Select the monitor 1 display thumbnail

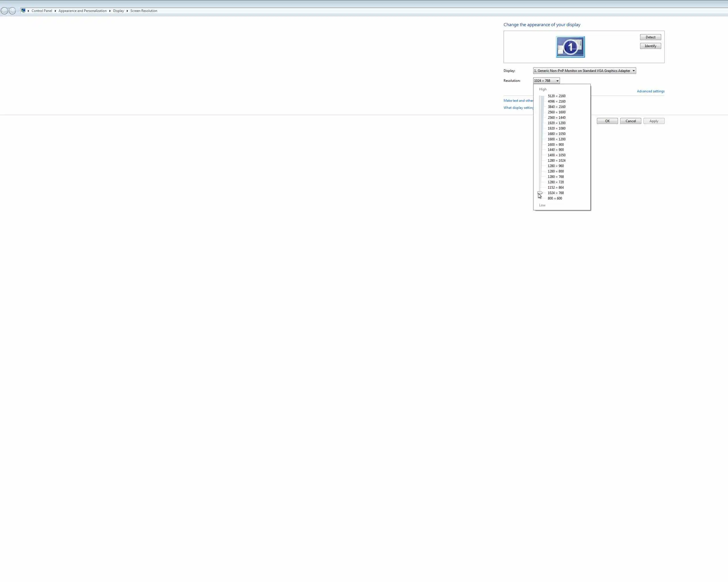coord(570,47)
